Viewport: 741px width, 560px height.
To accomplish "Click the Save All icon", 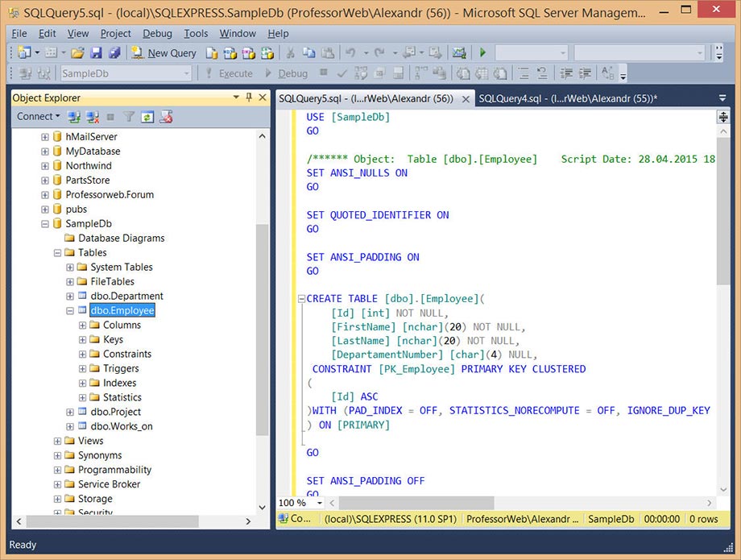I will click(x=114, y=53).
